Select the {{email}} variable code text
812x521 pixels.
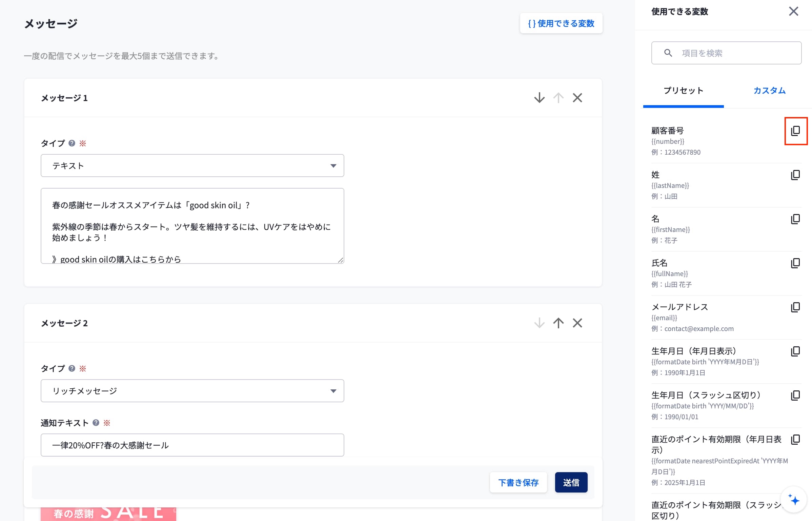(x=664, y=318)
